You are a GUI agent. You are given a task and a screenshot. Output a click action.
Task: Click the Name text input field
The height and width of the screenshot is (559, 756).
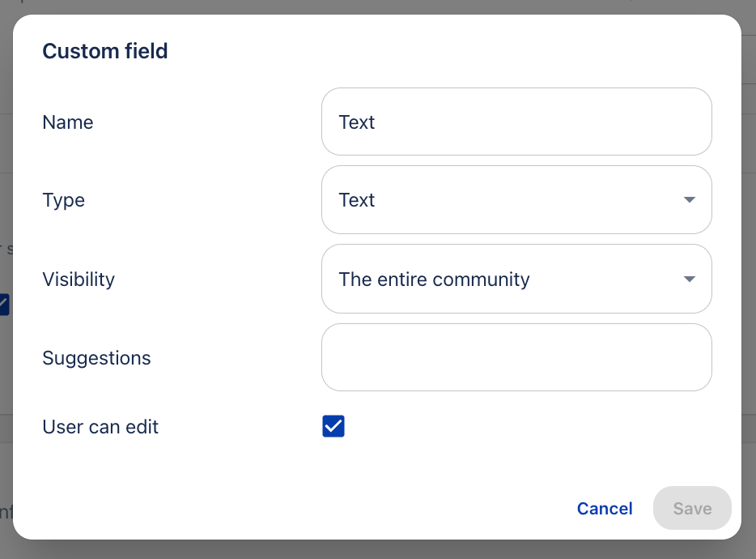[516, 122]
